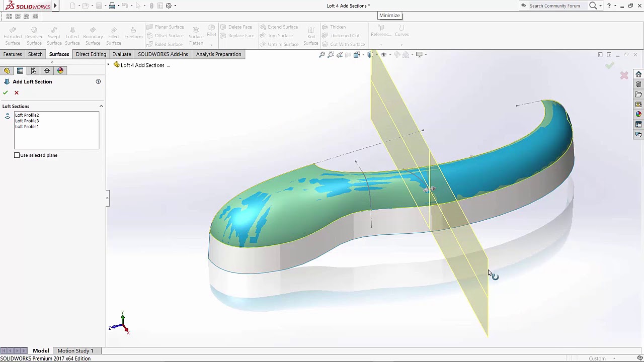Select the Model tab at bottom
This screenshot has width=644, height=362.
[x=41, y=350]
